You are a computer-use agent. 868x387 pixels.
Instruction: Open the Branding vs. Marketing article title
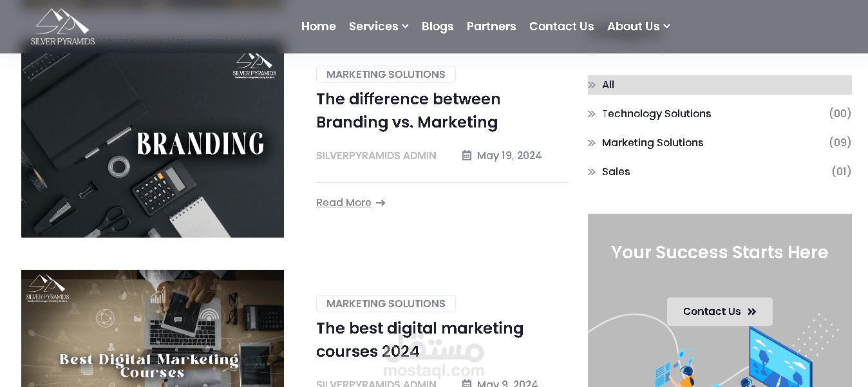tap(408, 111)
